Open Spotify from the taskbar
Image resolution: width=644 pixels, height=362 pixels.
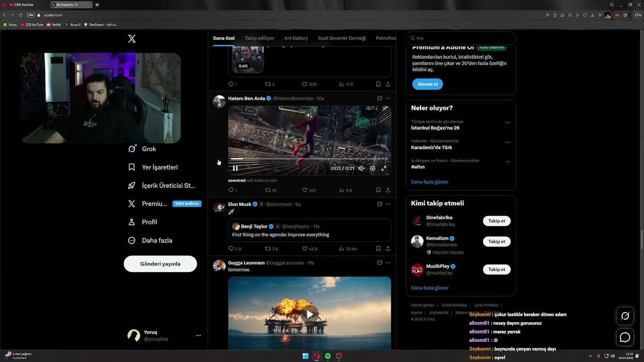(328, 356)
